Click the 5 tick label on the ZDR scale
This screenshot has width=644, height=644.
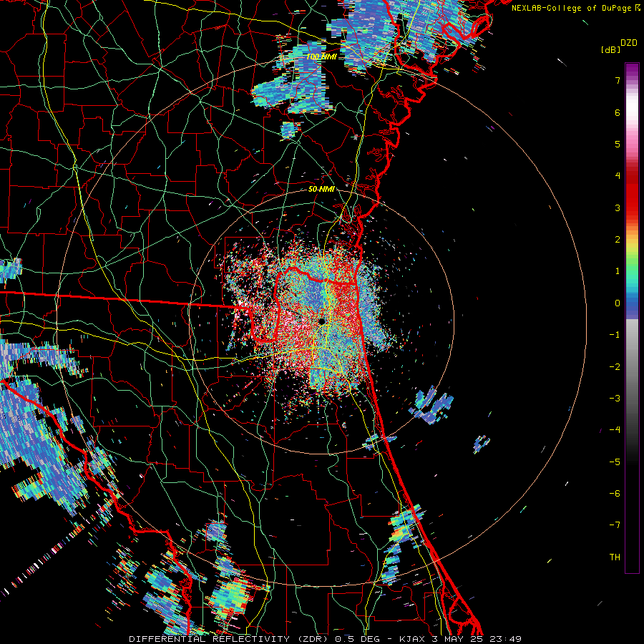pyautogui.click(x=618, y=144)
